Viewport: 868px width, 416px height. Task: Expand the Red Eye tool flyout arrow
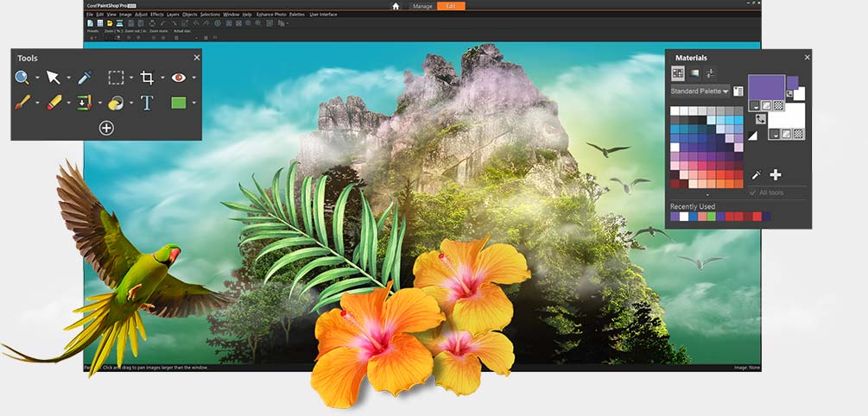[x=194, y=78]
